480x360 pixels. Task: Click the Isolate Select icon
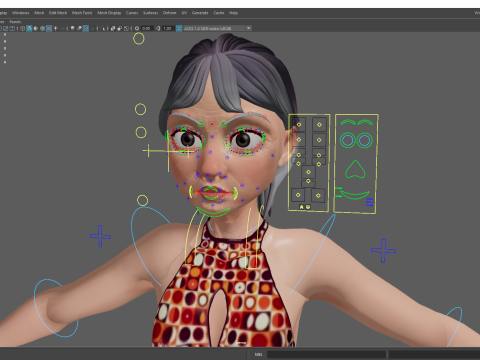click(x=102, y=28)
